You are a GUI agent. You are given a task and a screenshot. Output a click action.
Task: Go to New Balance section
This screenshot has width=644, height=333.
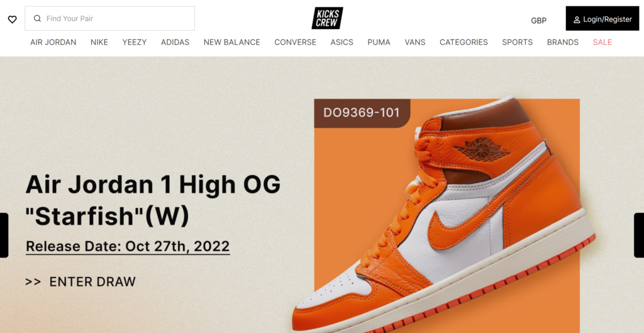231,42
